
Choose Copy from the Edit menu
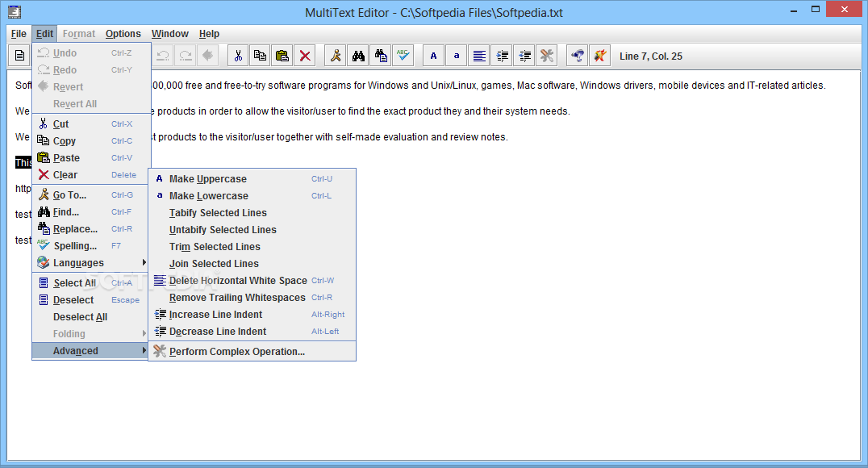click(91, 140)
